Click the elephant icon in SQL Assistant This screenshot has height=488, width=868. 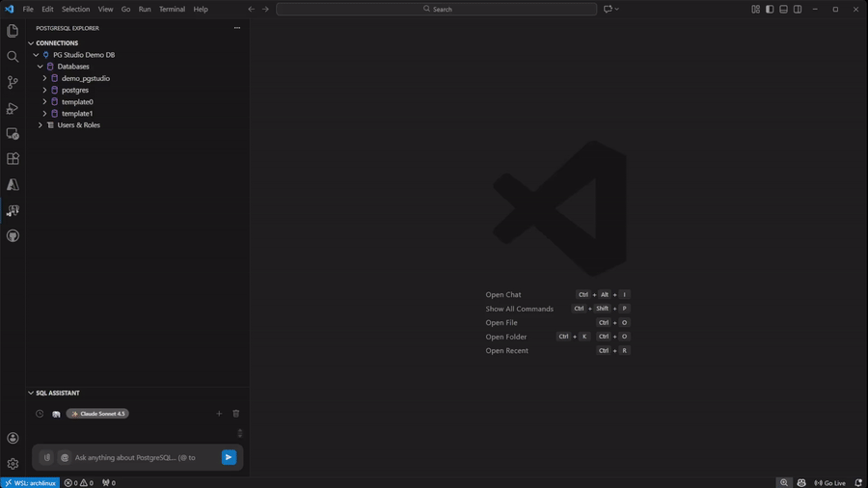tap(56, 414)
